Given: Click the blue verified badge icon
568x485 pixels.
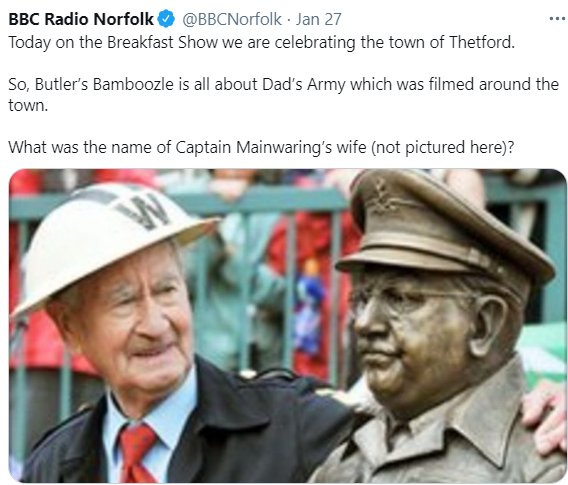Looking at the screenshot, I should [166, 19].
